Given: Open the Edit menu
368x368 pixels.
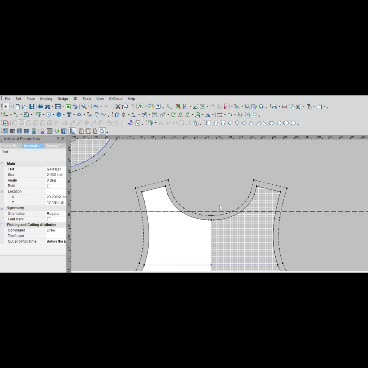Looking at the screenshot, I should coord(19,99).
